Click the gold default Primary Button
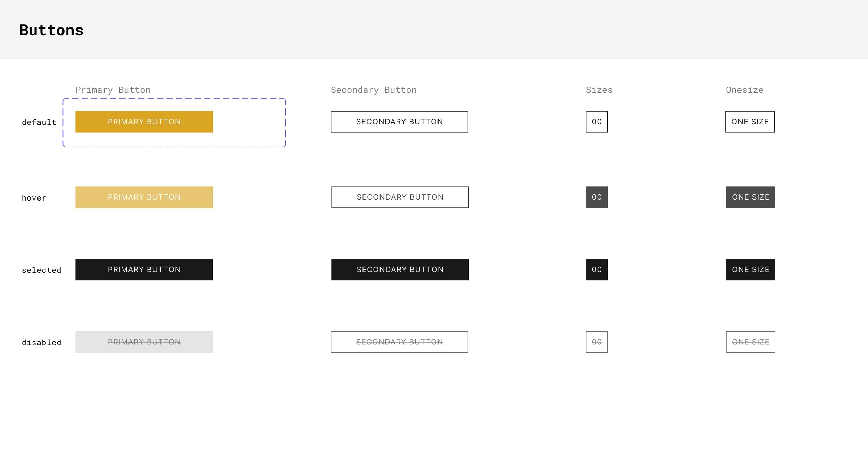 click(144, 122)
